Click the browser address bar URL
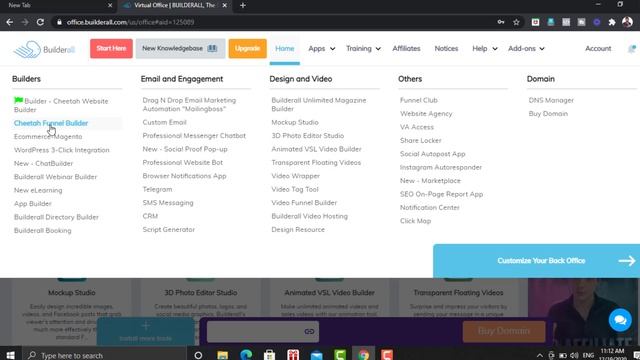This screenshot has width=640, height=360. [130, 22]
